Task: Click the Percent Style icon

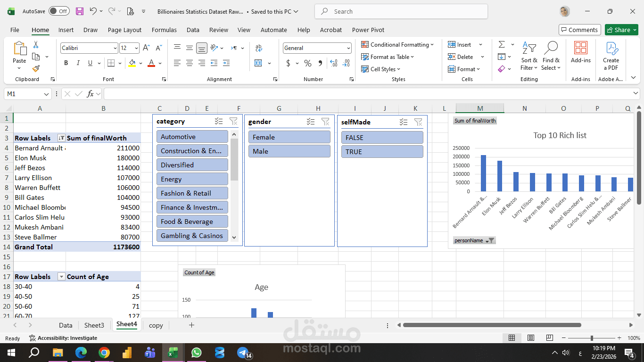Action: (308, 63)
